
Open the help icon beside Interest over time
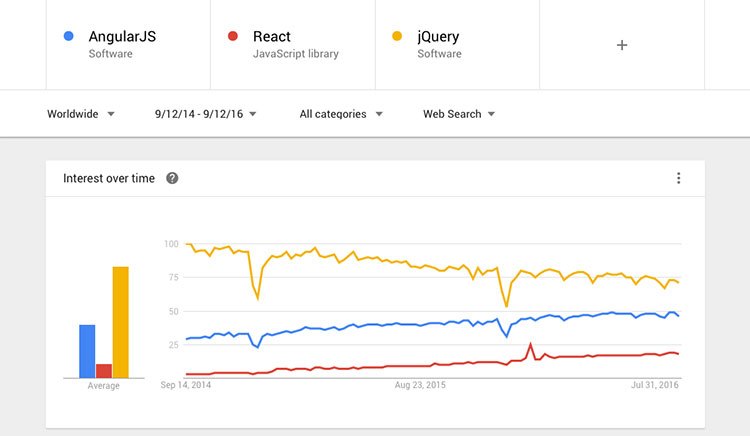[x=172, y=178]
